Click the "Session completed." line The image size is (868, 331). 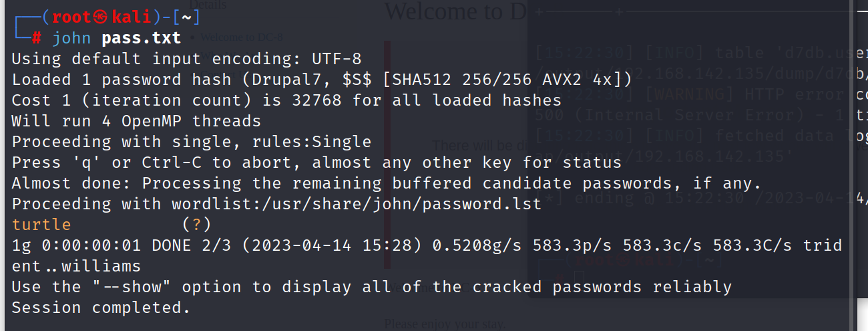pyautogui.click(x=101, y=308)
